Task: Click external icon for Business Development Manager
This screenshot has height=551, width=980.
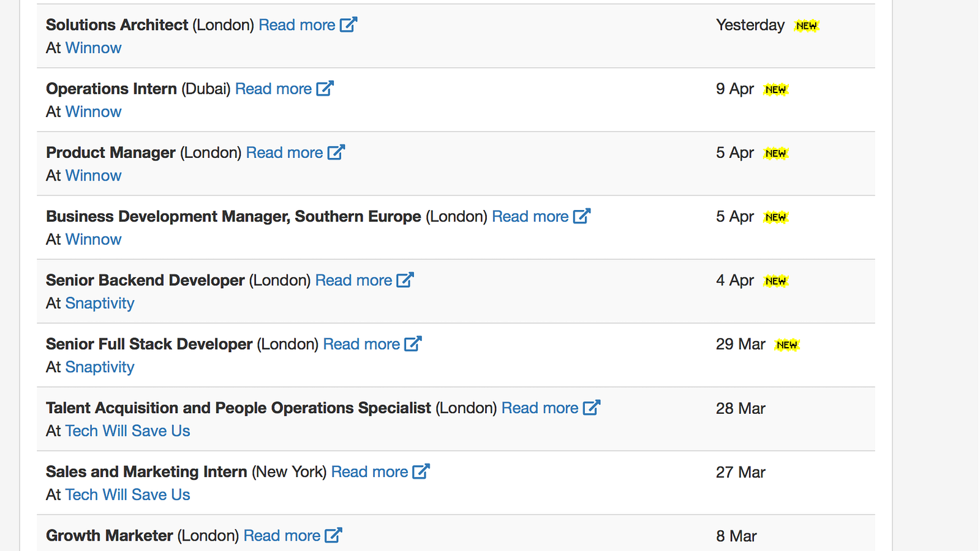Action: point(582,216)
